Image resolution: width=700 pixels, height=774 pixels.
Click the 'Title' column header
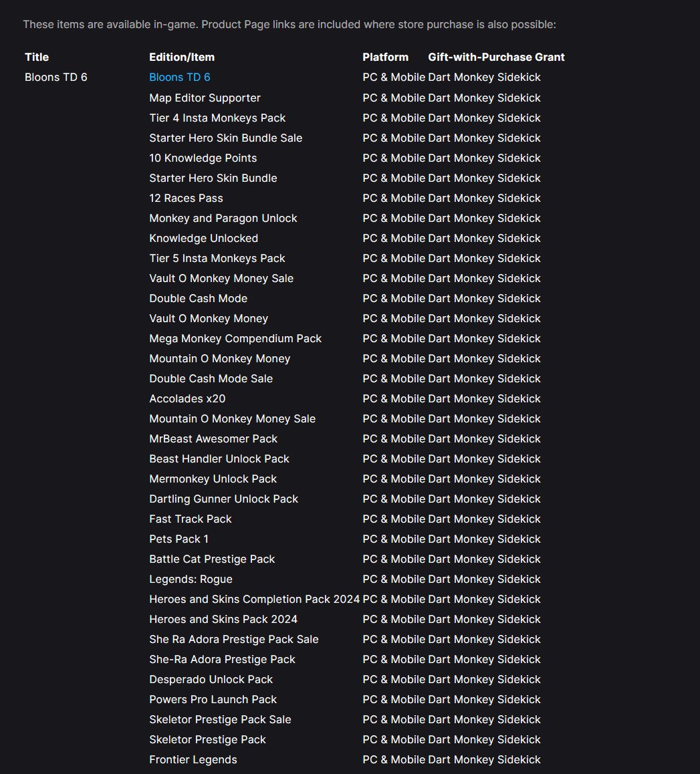(37, 57)
